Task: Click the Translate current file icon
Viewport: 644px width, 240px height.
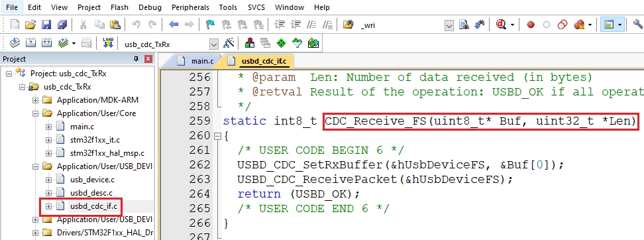Action: [x=15, y=43]
